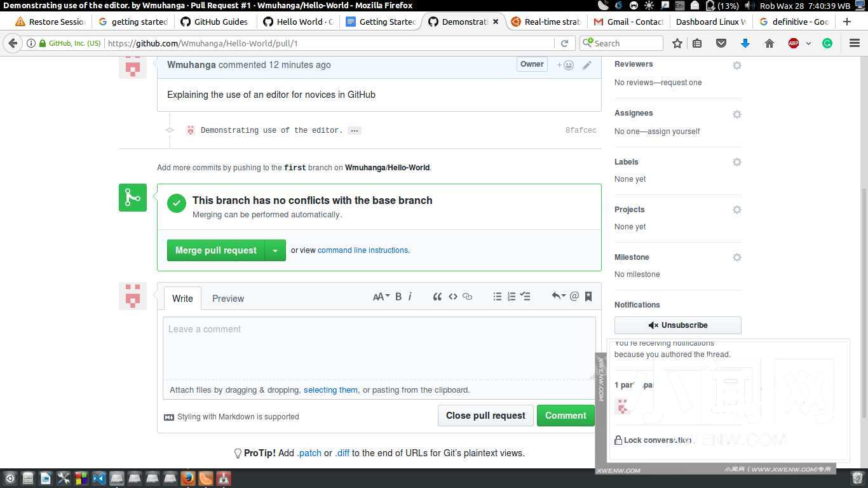The image size is (868, 488).
Task: Open Wmuhanga's profile from comment header
Action: click(191, 65)
